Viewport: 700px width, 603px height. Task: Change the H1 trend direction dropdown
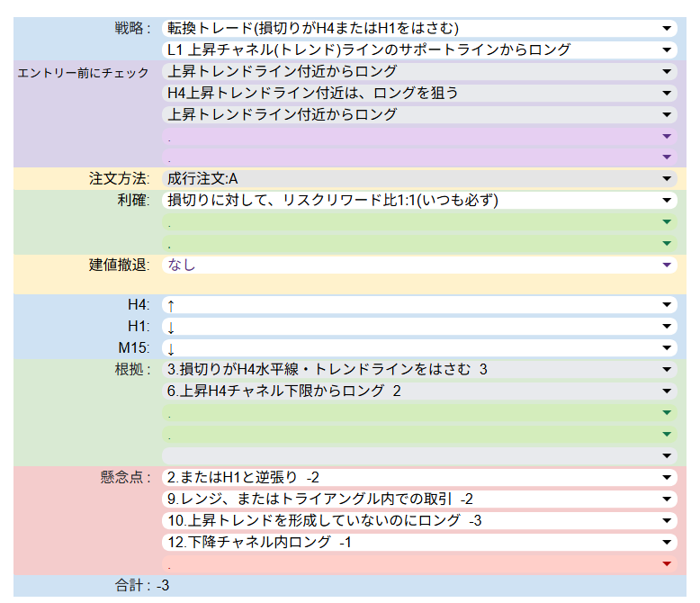pyautogui.click(x=419, y=326)
